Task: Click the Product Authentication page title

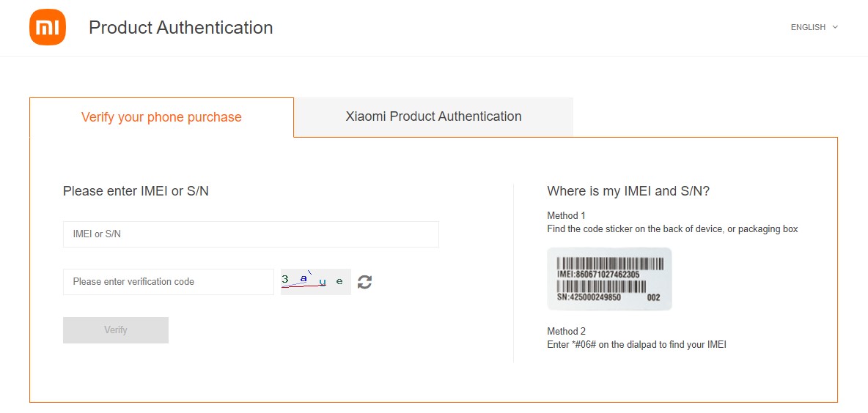Action: tap(180, 28)
